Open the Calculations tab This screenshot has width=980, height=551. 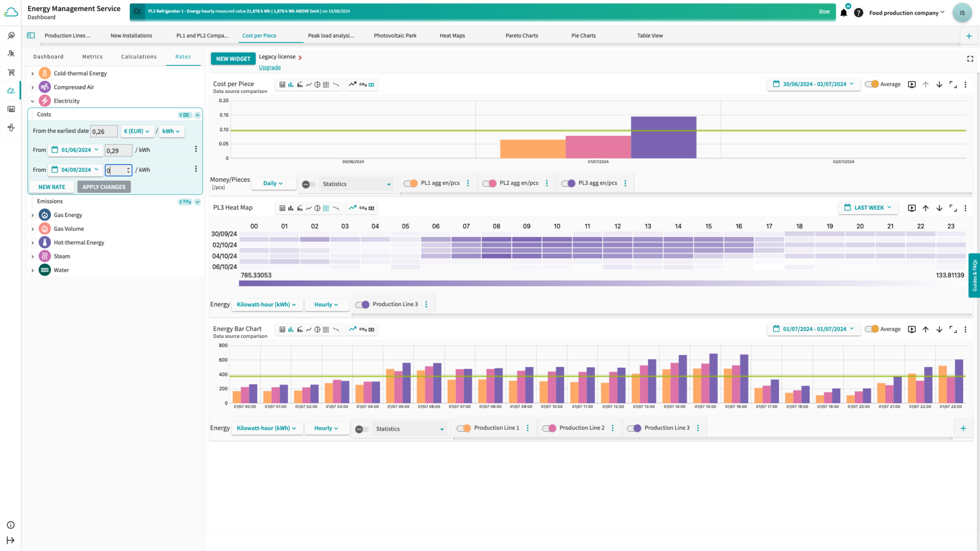coord(138,57)
